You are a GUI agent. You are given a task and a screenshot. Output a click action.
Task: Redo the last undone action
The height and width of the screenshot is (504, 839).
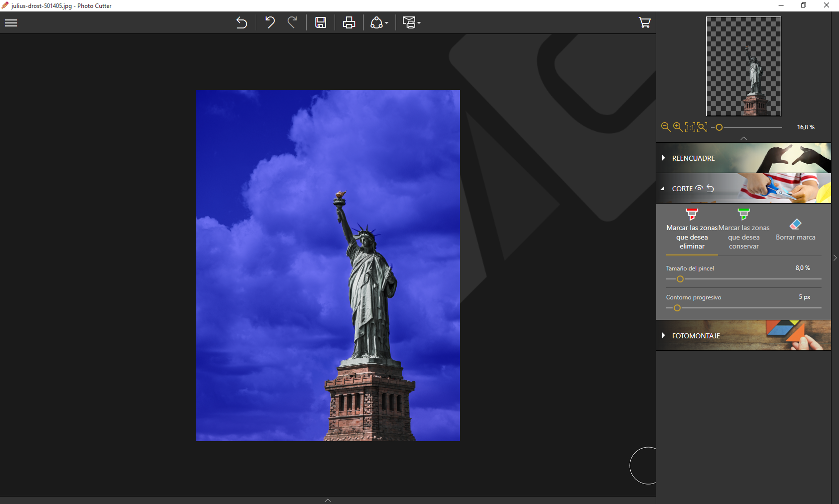click(x=293, y=22)
